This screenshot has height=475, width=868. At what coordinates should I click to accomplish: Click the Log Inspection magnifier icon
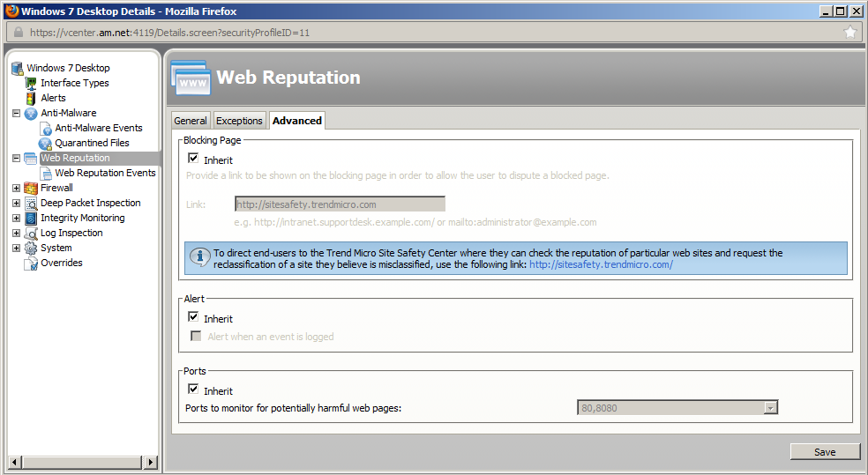point(31,233)
